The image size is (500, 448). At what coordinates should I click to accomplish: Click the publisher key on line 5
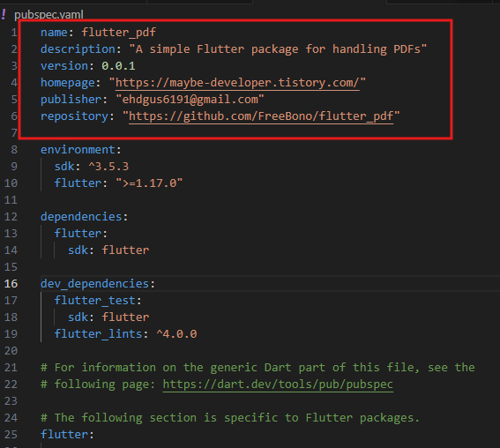click(x=71, y=99)
